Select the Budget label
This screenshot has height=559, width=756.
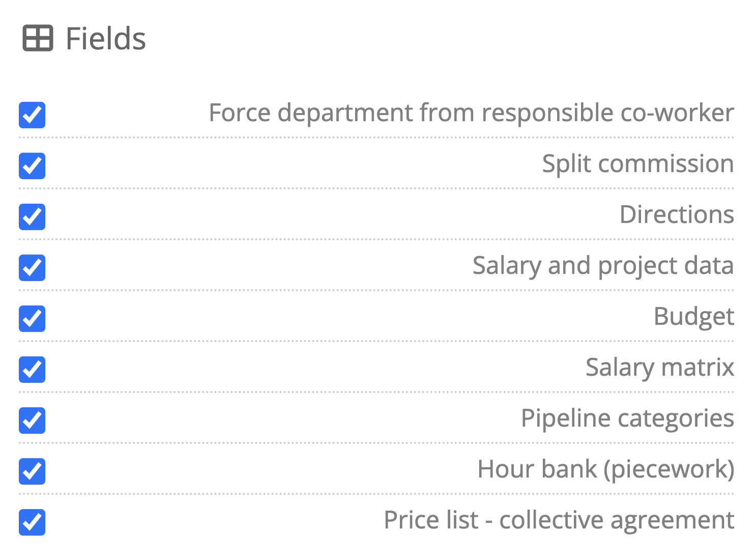(693, 317)
